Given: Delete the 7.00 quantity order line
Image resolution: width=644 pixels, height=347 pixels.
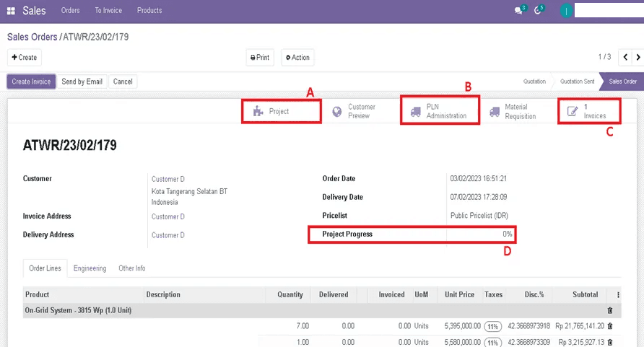Looking at the screenshot, I should point(610,326).
